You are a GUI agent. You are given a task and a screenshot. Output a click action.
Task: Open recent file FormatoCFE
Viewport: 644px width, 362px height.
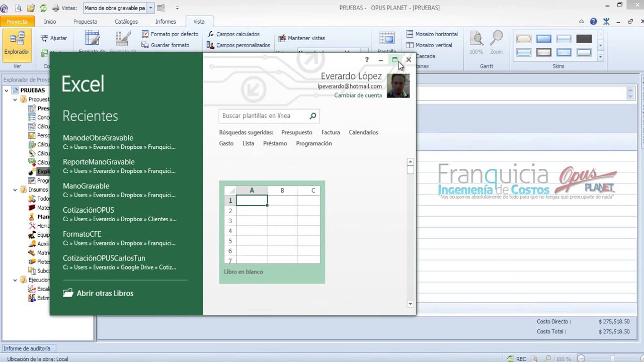click(x=119, y=239)
